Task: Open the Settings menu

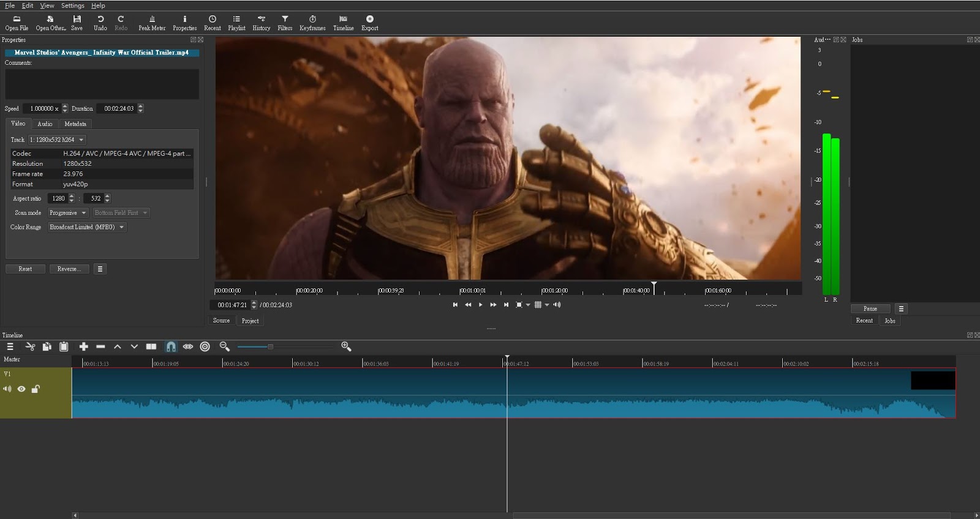Action: click(72, 6)
